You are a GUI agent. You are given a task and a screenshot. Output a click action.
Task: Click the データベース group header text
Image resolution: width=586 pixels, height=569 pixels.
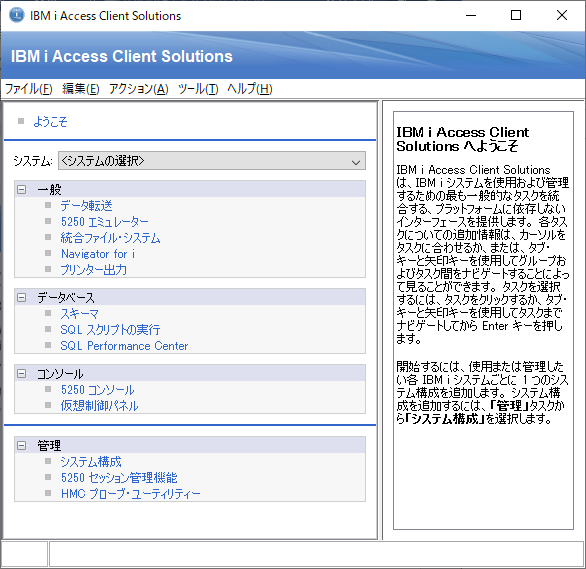point(66,298)
